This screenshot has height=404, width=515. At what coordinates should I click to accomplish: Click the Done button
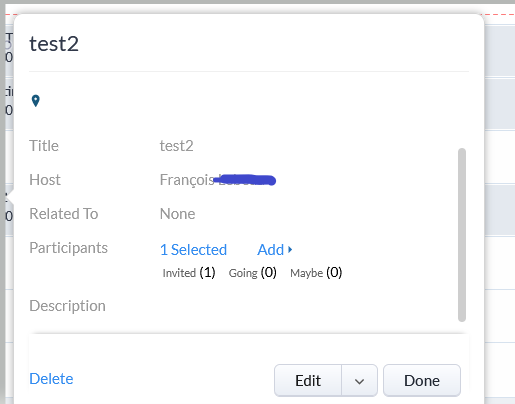pos(422,381)
